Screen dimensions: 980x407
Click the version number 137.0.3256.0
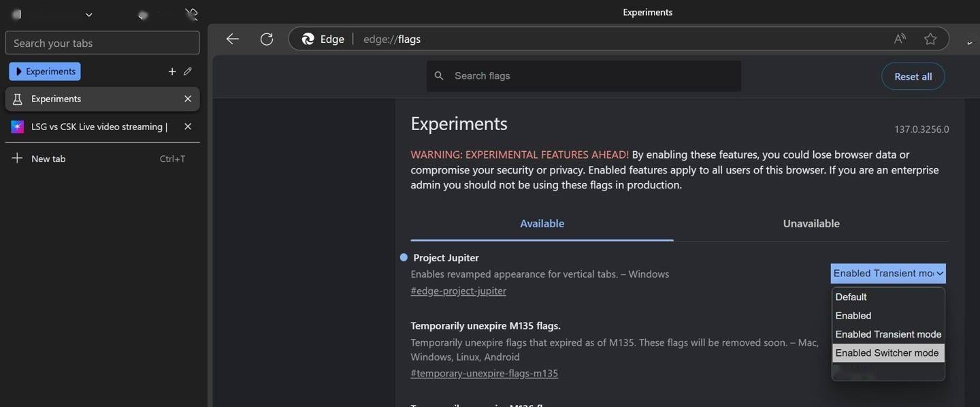(x=921, y=129)
